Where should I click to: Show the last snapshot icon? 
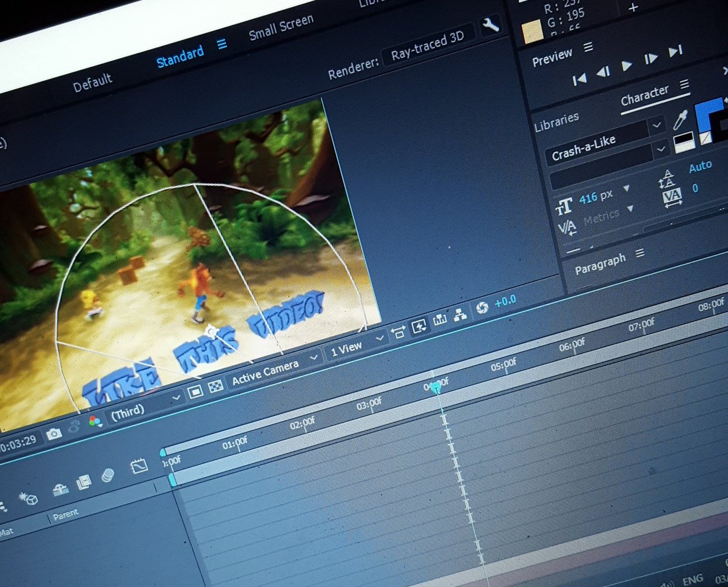75,426
